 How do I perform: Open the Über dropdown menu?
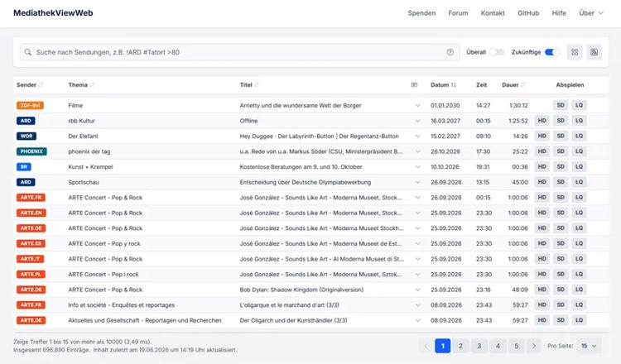coord(591,13)
